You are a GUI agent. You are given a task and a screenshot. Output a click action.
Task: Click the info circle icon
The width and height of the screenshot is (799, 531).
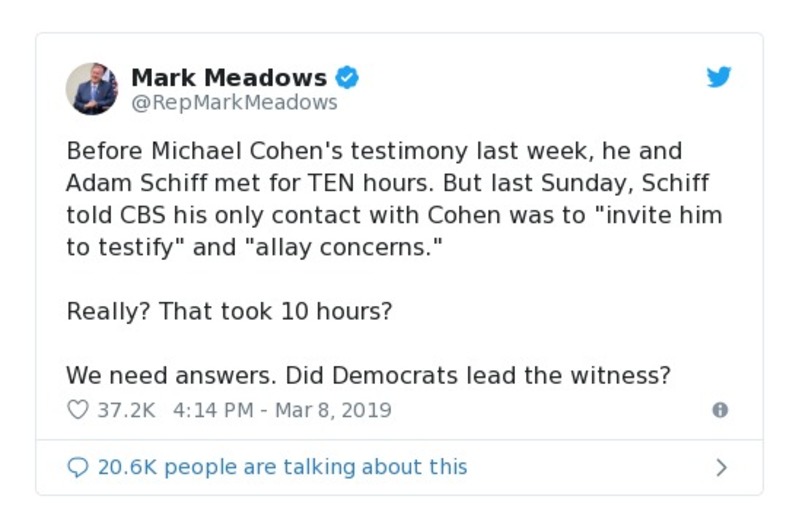pyautogui.click(x=719, y=410)
